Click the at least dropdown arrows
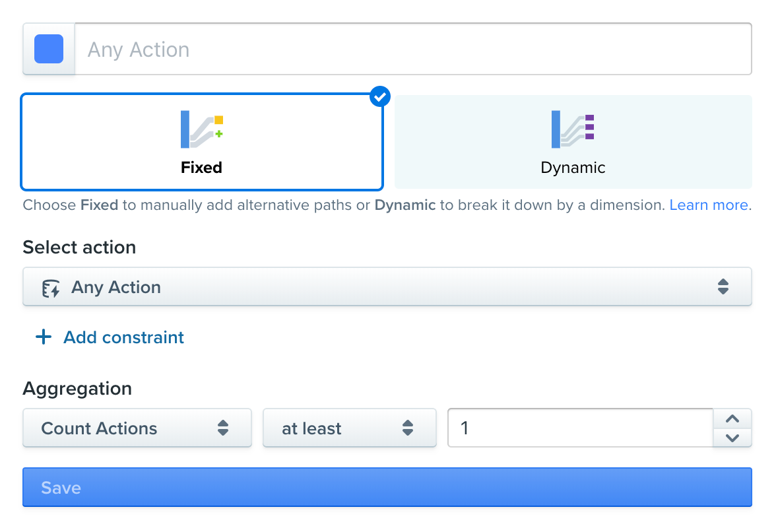The width and height of the screenshot is (776, 532). 408,428
